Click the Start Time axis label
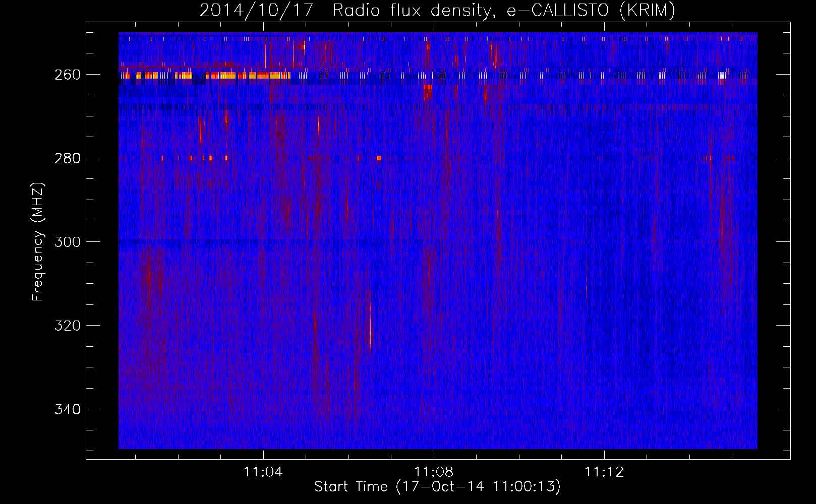This screenshot has height=504, width=816. point(437,486)
